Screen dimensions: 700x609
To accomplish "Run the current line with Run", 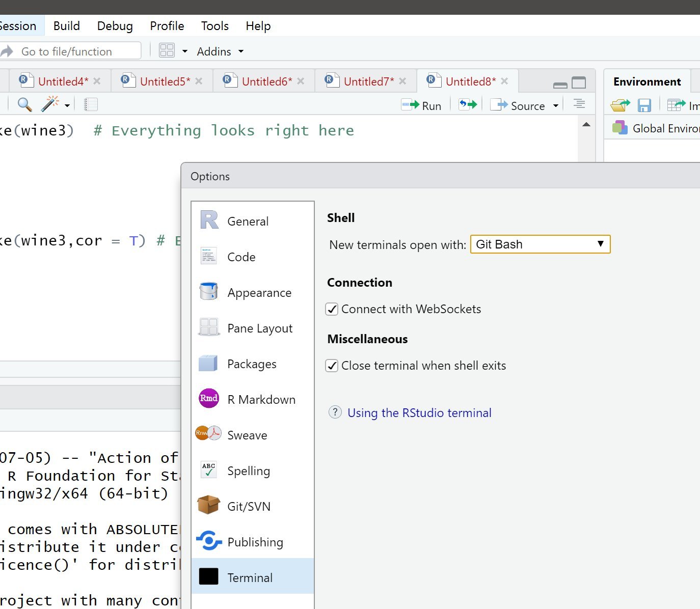I will tap(421, 105).
